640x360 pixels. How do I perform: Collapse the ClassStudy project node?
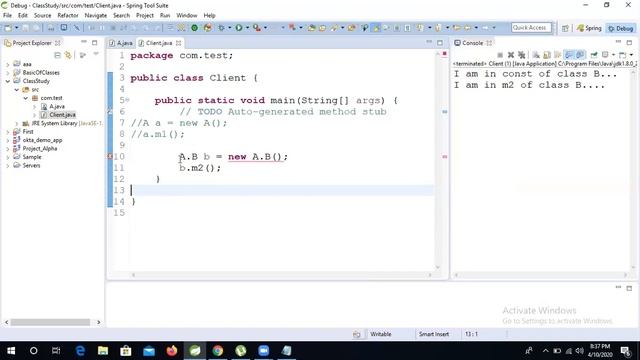tap(7, 81)
